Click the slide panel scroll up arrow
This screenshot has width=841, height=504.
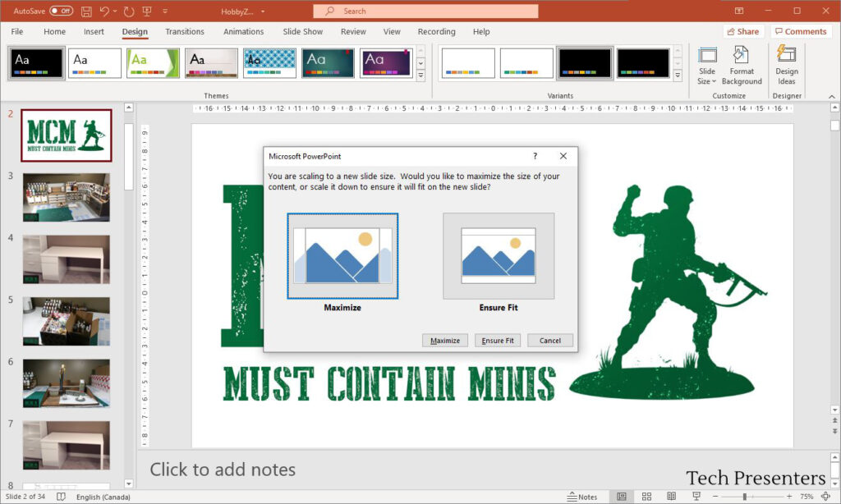point(129,108)
